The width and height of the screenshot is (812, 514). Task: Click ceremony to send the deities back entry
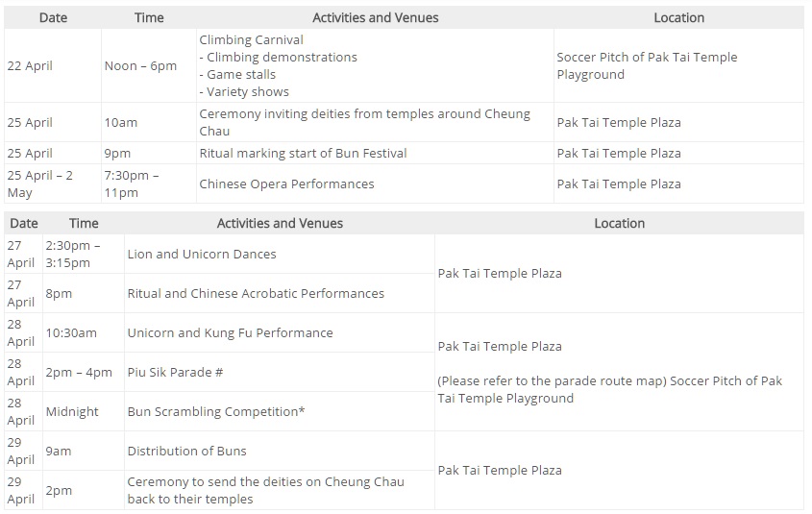coord(265,490)
